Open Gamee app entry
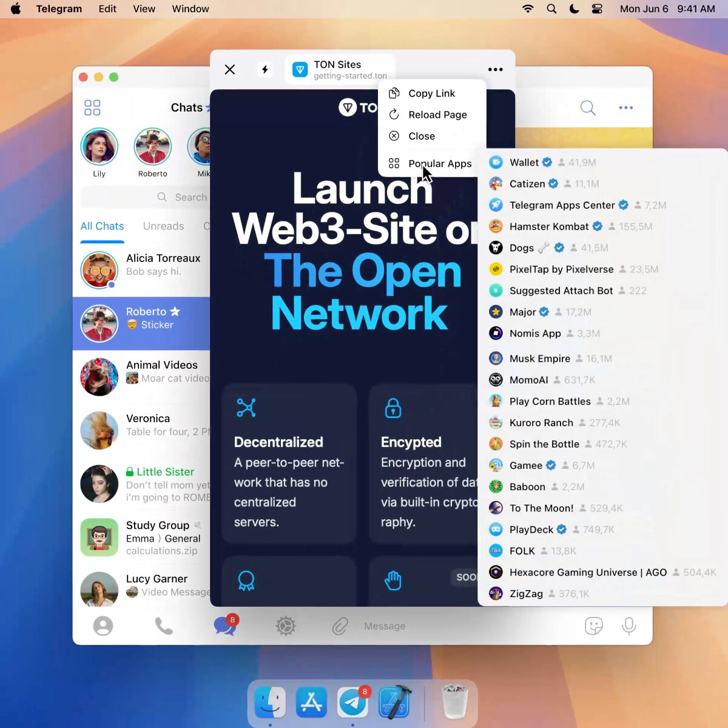Image resolution: width=728 pixels, height=728 pixels. tap(602, 465)
